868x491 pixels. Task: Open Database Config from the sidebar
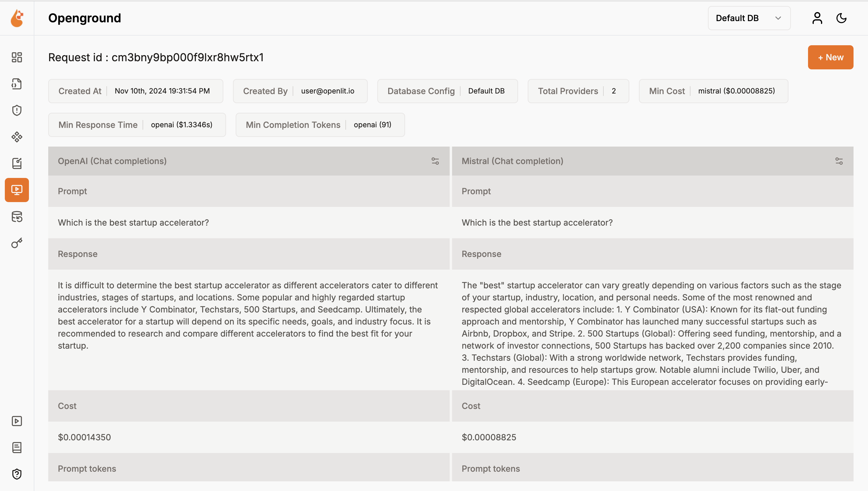[x=17, y=217]
